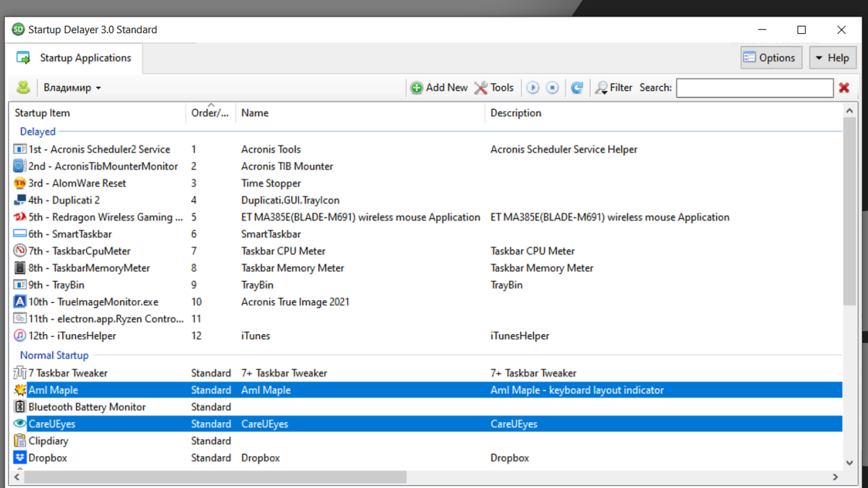Click the 'Bluetooth Battery Monitor' row text
Viewport: 868px width, 488px height.
(x=87, y=407)
